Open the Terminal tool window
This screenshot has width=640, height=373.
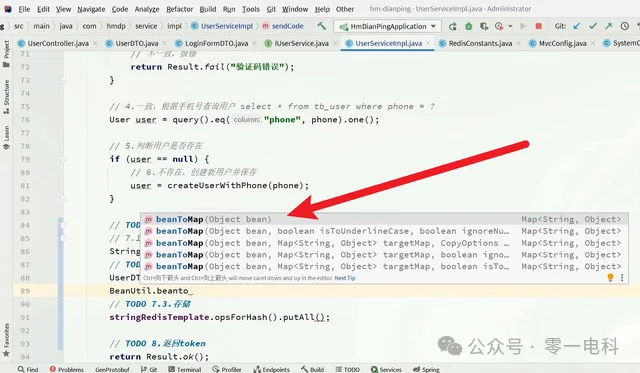184,369
